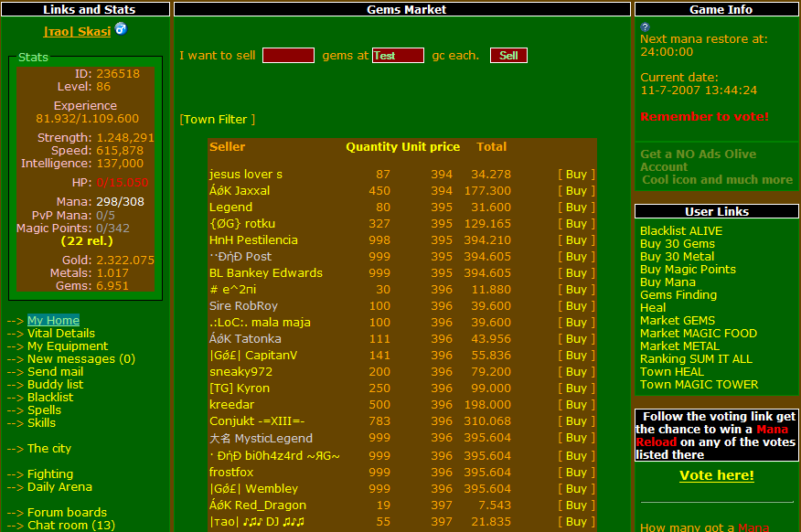The image size is (801, 532).
Task: Click the gem quantity input field
Action: coord(288,56)
